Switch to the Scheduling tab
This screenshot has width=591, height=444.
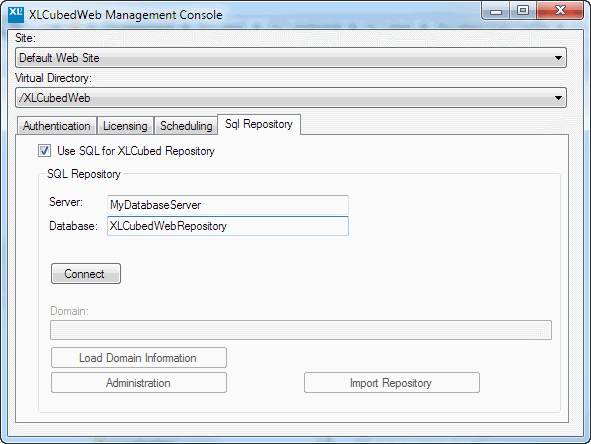186,126
